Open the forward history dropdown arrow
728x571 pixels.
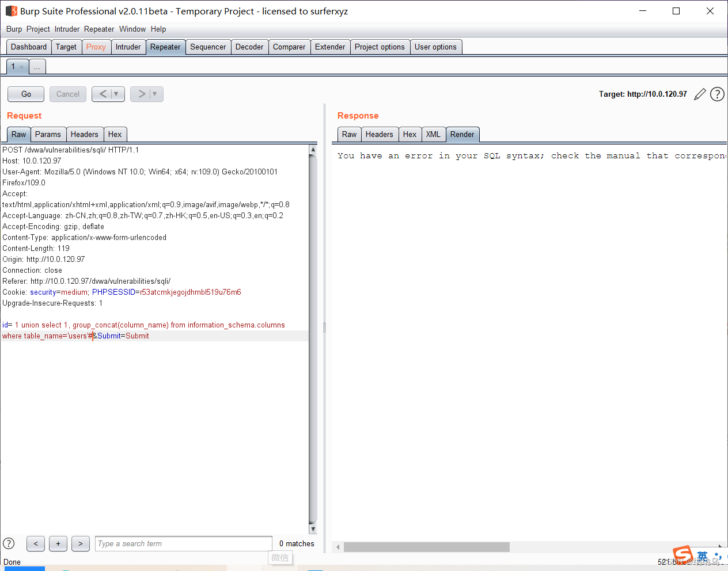[156, 94]
